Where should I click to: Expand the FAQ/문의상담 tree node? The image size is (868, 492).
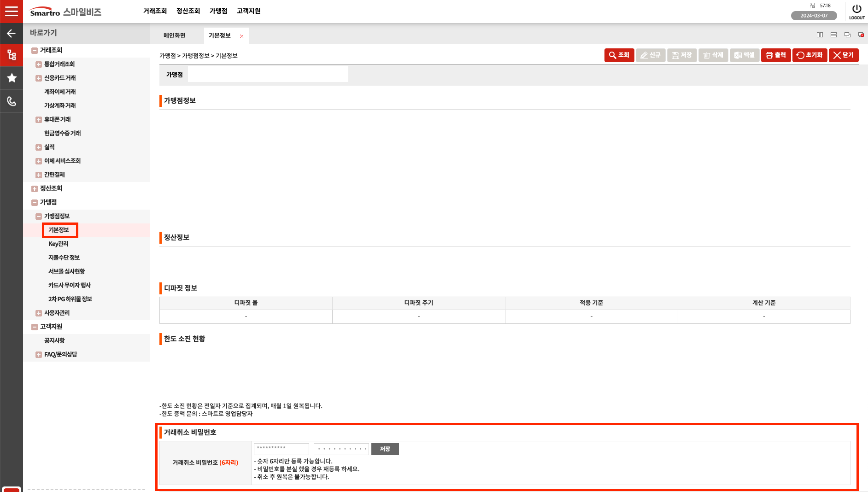(39, 355)
